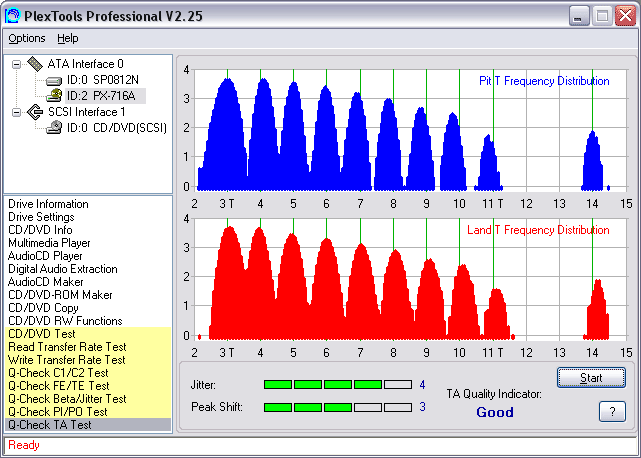The image size is (641, 458).
Task: Click the ATA Interface 0 controller icon
Action: coord(35,64)
